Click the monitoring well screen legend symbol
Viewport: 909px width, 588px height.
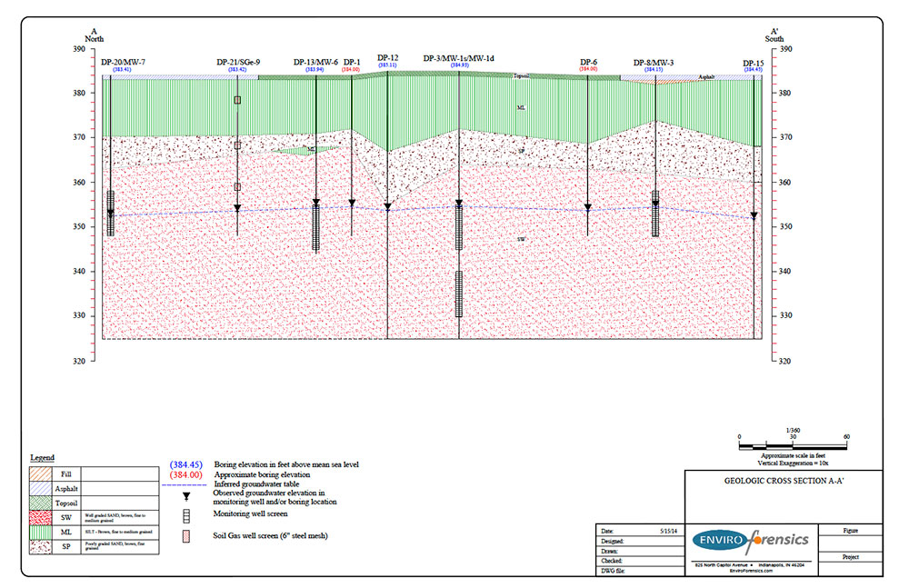[x=186, y=515]
